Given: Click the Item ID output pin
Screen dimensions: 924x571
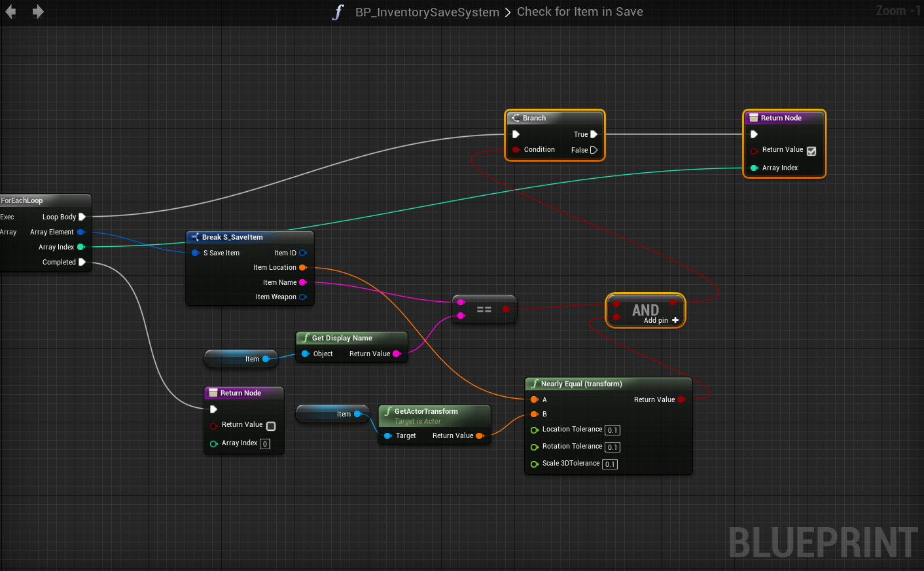Looking at the screenshot, I should pos(302,253).
